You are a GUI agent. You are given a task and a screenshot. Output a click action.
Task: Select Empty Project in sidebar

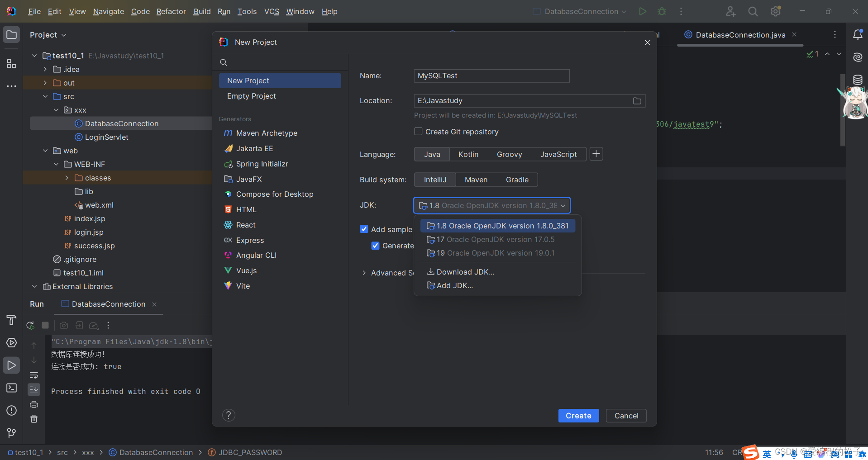(x=280, y=96)
